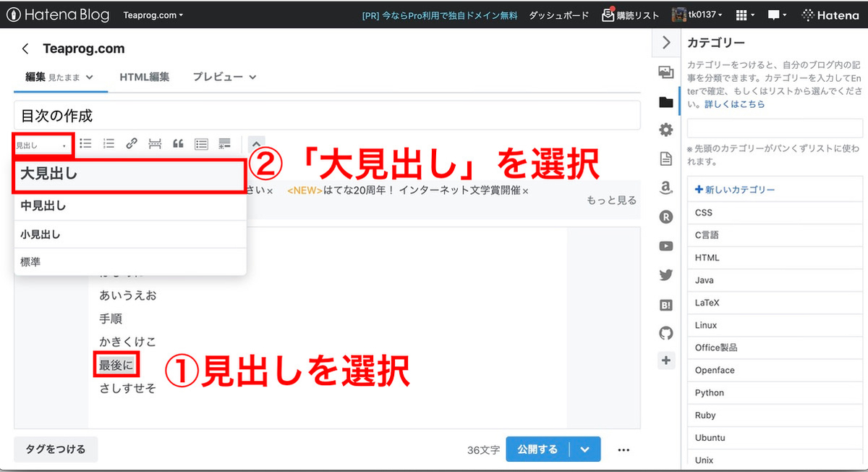Choose 大見出し from the heading menu
The width and height of the screenshot is (868, 472).
130,174
